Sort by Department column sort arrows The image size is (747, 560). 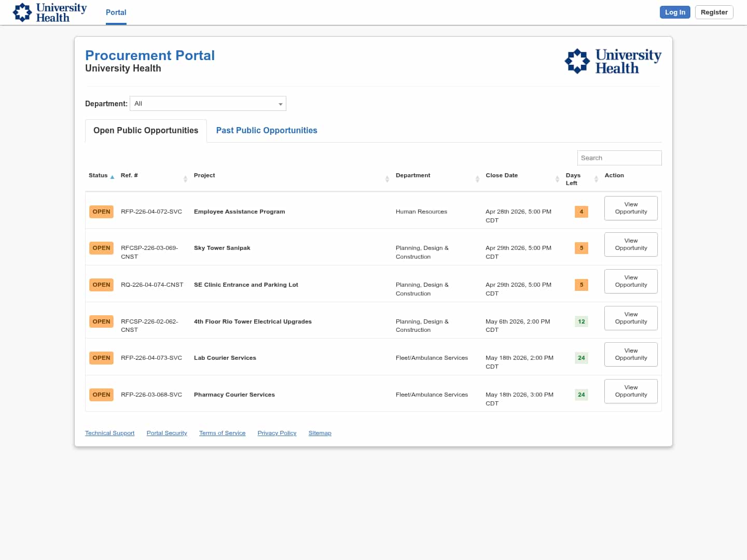click(x=477, y=179)
